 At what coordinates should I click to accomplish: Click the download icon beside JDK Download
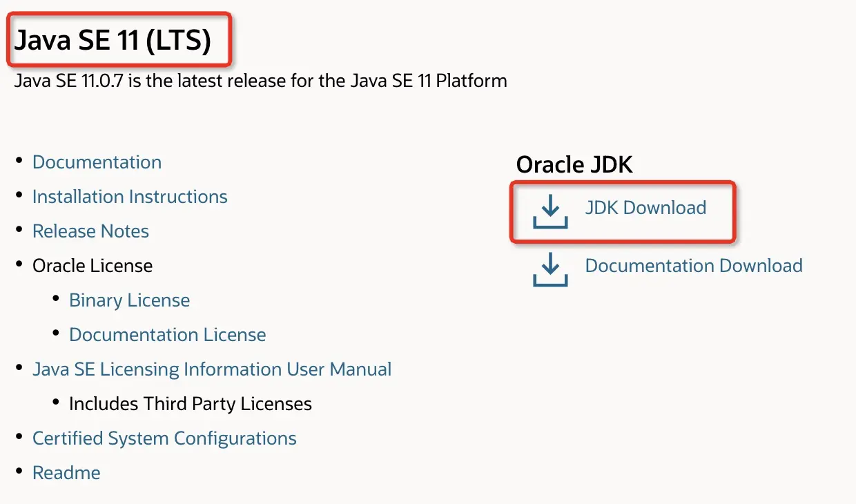pos(550,211)
